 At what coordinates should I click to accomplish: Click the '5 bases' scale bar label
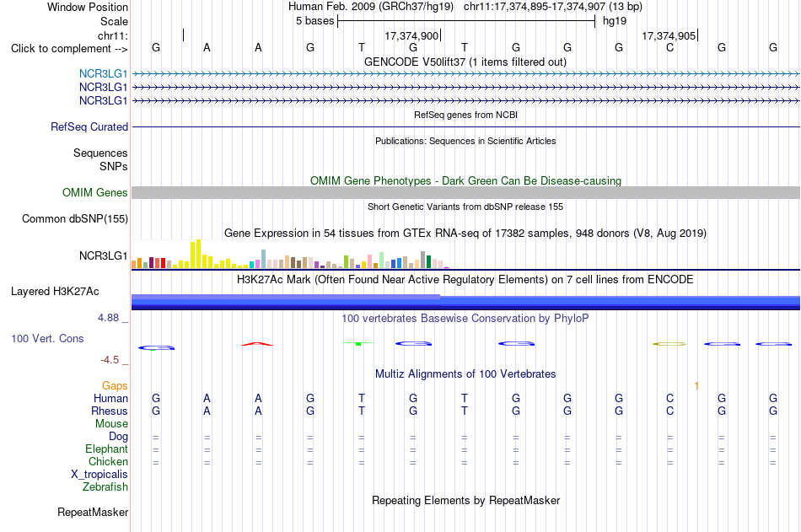pyautogui.click(x=314, y=21)
